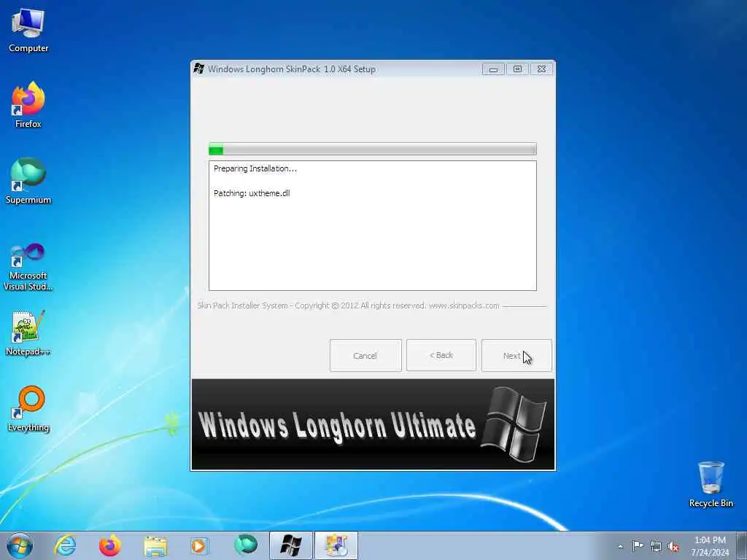Viewport: 747px width, 560px height.
Task: Click the installation progress bar
Action: pos(373,149)
